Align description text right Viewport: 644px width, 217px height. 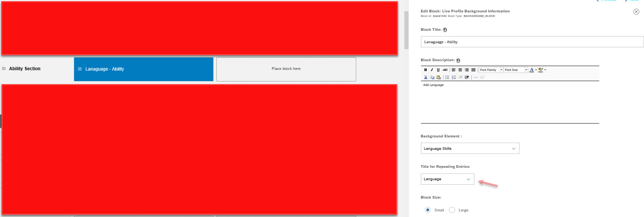point(467,70)
